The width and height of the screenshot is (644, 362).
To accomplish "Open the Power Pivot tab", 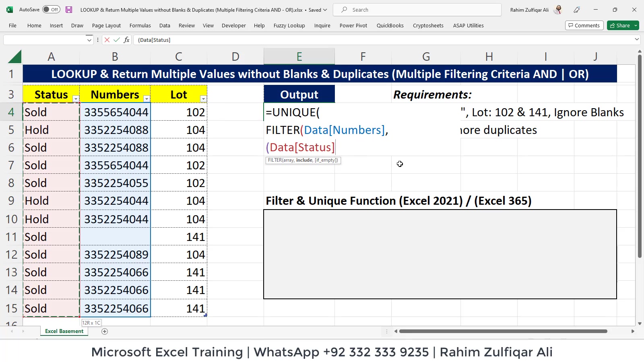I will (353, 25).
